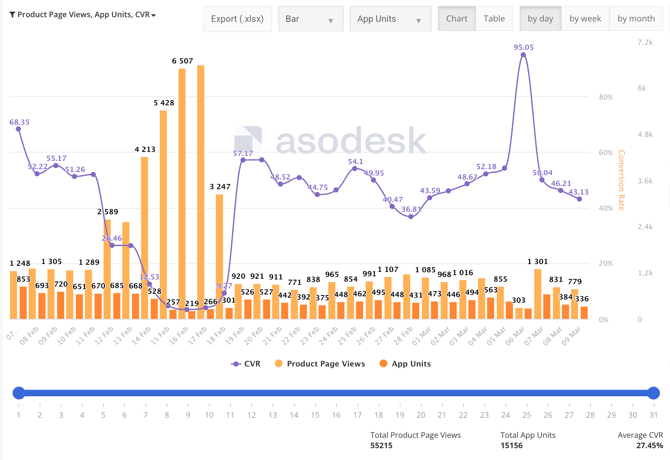Toggle App Units series label in legend
This screenshot has width=670, height=460.
[411, 364]
